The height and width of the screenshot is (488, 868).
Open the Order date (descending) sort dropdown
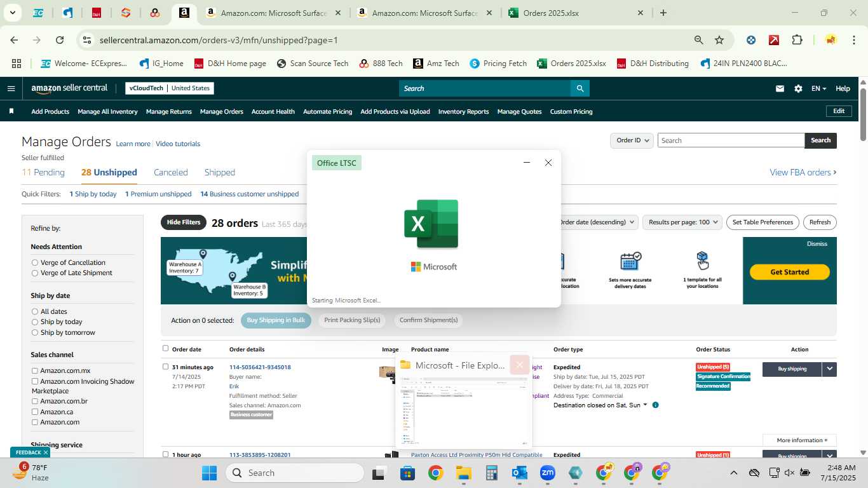tap(597, 222)
